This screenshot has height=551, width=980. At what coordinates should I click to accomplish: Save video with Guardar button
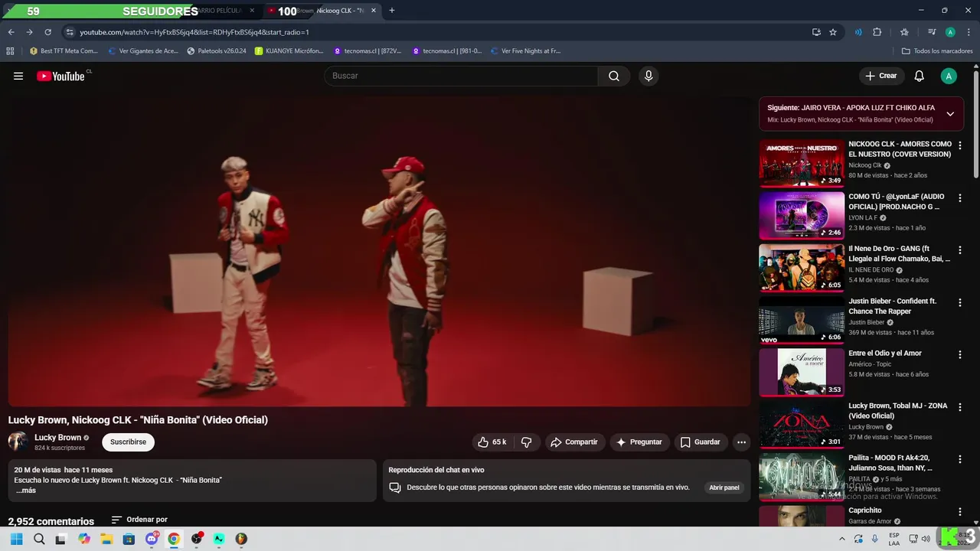click(700, 442)
